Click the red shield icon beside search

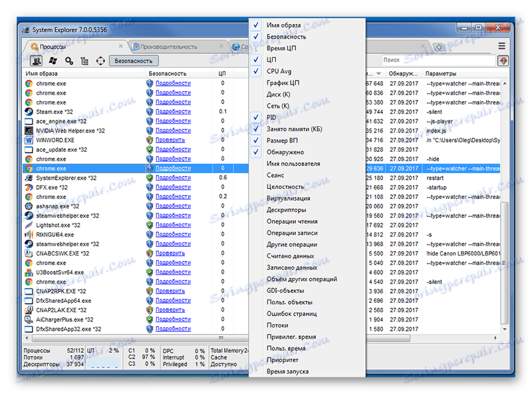[503, 61]
